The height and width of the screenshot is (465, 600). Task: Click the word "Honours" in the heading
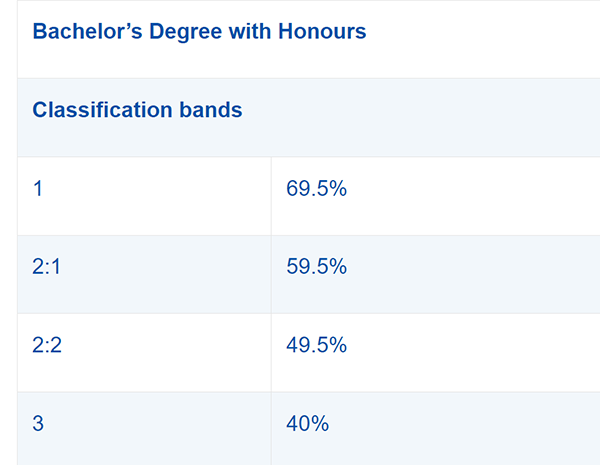(x=322, y=32)
